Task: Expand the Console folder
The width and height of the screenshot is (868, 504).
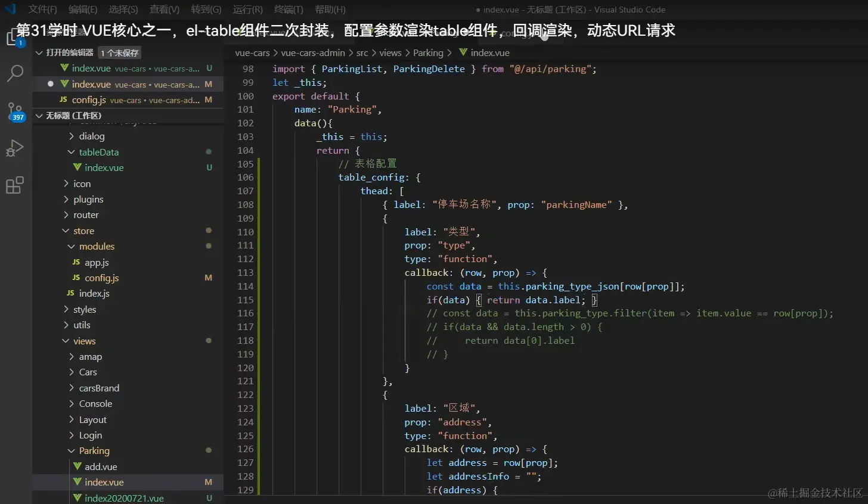Action: [x=72, y=404]
